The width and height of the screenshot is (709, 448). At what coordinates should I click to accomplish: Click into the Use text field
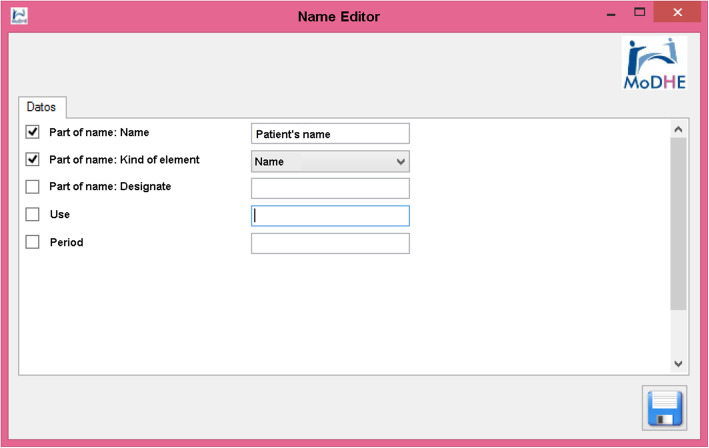(x=330, y=216)
